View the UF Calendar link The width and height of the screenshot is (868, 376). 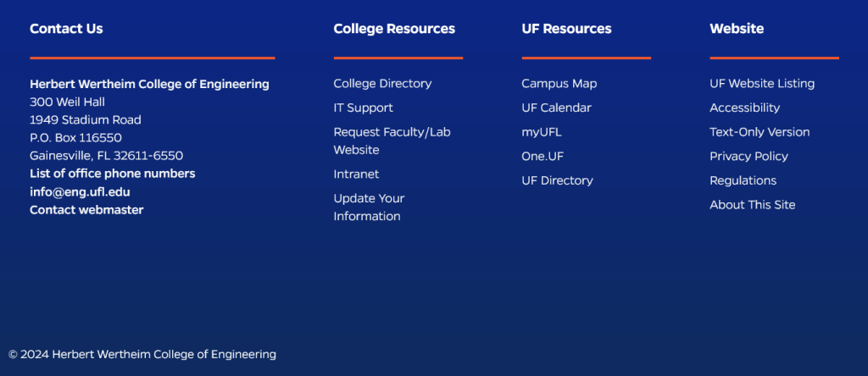pos(556,108)
